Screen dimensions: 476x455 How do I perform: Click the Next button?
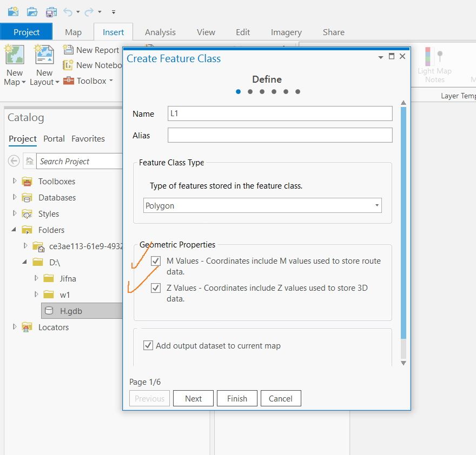click(x=194, y=398)
